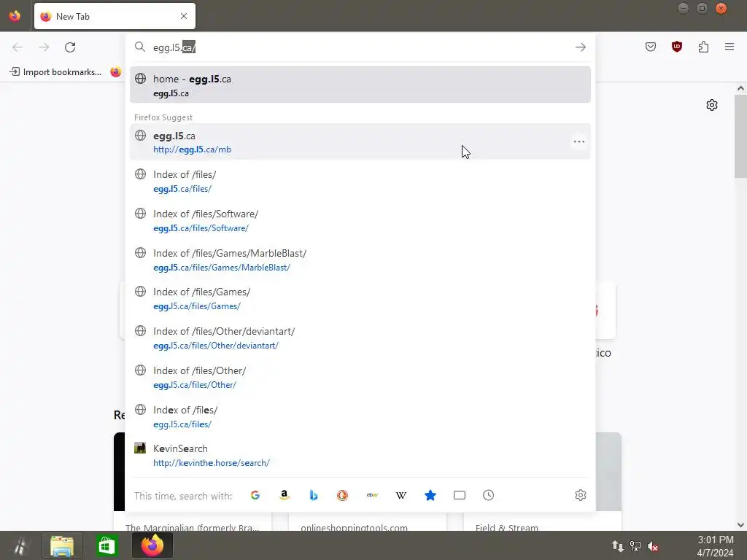Open Index of /files/Games/MarbleBlast/ result
Image resolution: width=747 pixels, height=560 pixels.
(x=360, y=260)
